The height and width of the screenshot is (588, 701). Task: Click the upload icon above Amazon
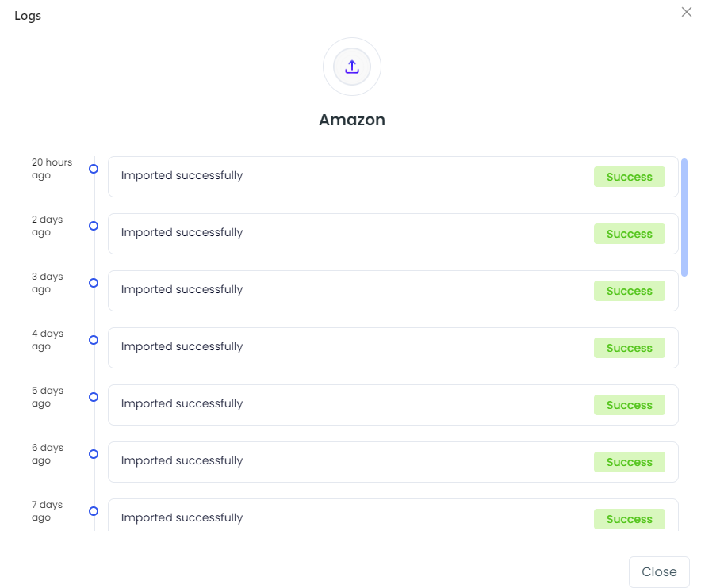352,67
